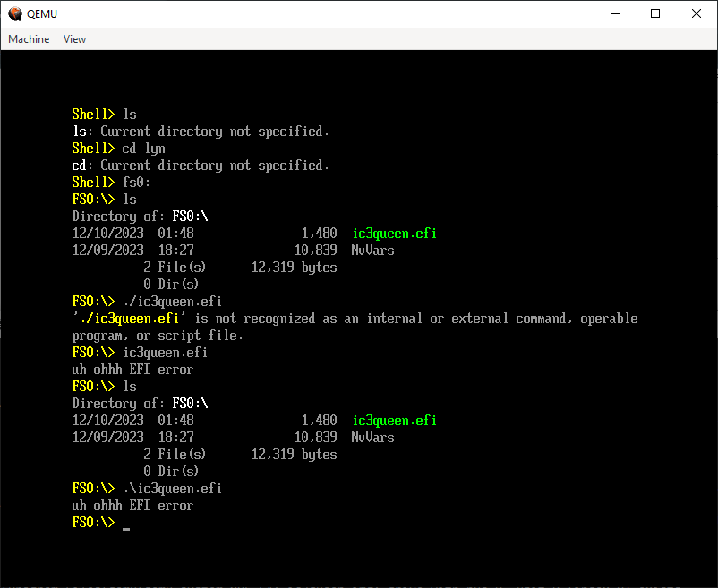Click the QEMU window title text
Image resolution: width=718 pixels, height=588 pixels.
click(x=42, y=13)
